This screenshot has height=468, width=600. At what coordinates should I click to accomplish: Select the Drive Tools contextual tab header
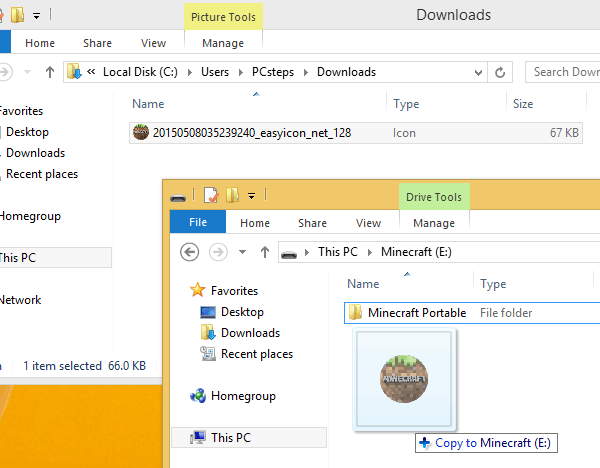[434, 197]
